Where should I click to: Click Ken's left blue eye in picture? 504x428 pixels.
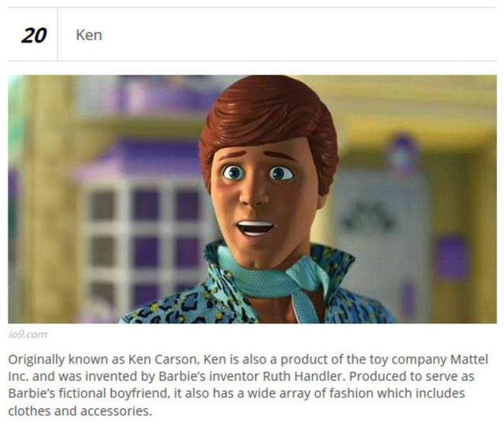[x=234, y=172]
